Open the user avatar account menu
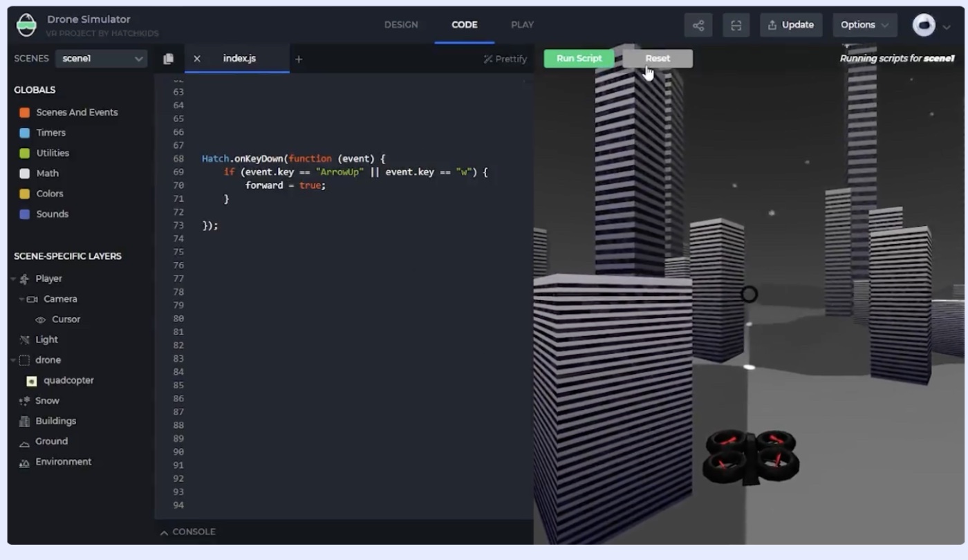This screenshot has width=968, height=560. pos(931,26)
